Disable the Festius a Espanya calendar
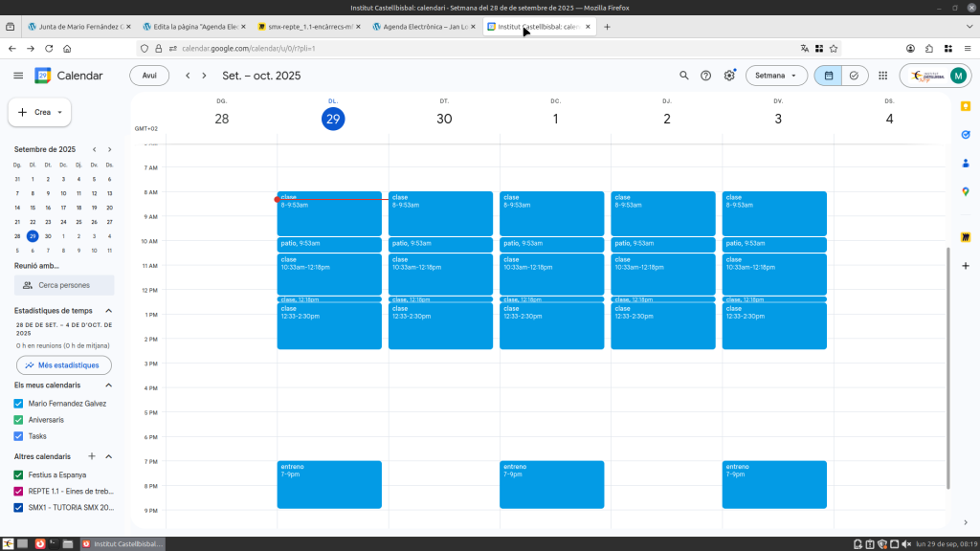980x551 pixels. click(x=18, y=474)
